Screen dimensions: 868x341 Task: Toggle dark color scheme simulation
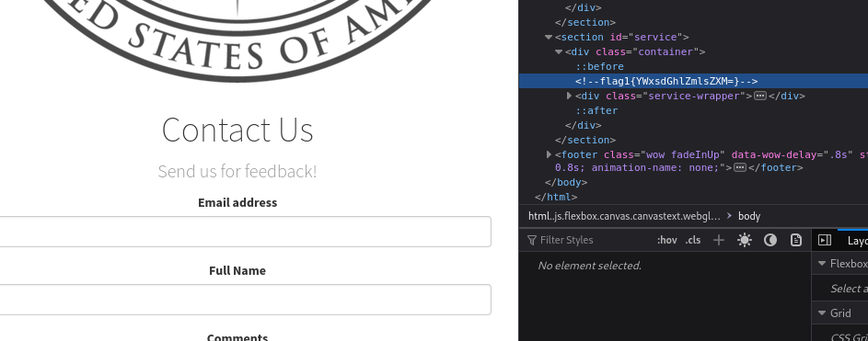pyautogui.click(x=770, y=240)
